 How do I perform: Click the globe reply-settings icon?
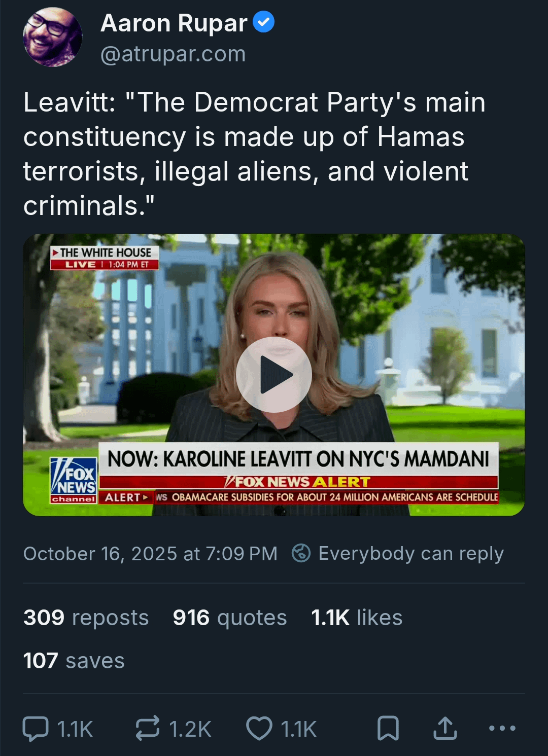(x=301, y=553)
